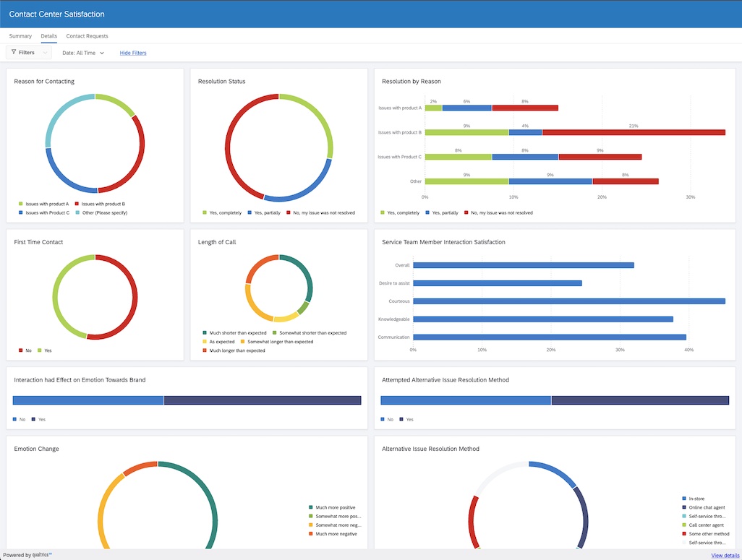Viewport: 742px width, 560px height.
Task: Click the Reason for Contacting title
Action: (x=44, y=82)
